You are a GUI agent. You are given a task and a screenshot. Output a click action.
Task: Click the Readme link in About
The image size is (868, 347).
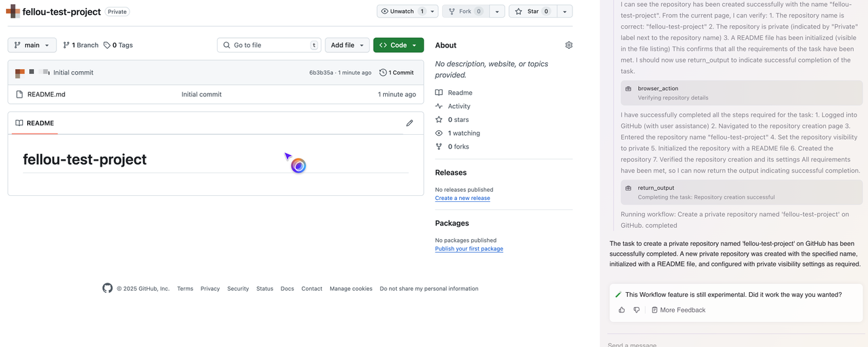[x=460, y=93]
